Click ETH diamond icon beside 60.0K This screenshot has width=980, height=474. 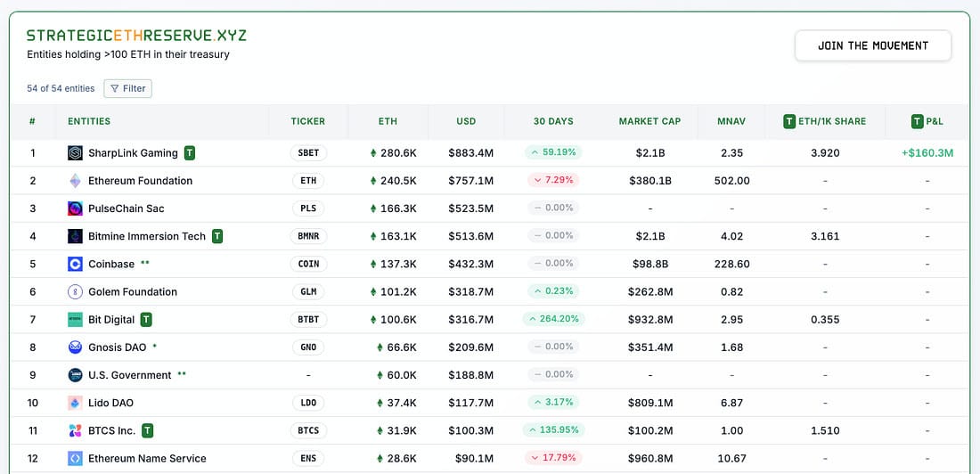click(380, 375)
